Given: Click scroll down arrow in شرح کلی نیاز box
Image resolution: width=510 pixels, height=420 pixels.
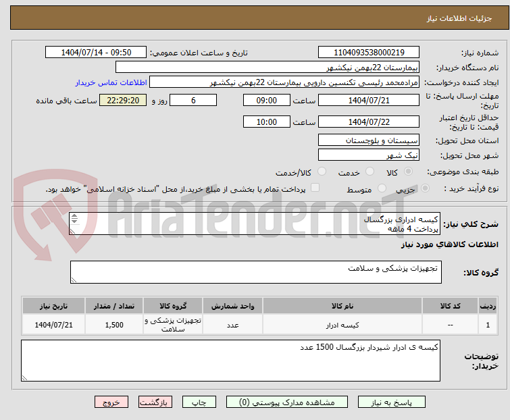Looking at the screenshot, I should (74, 221).
